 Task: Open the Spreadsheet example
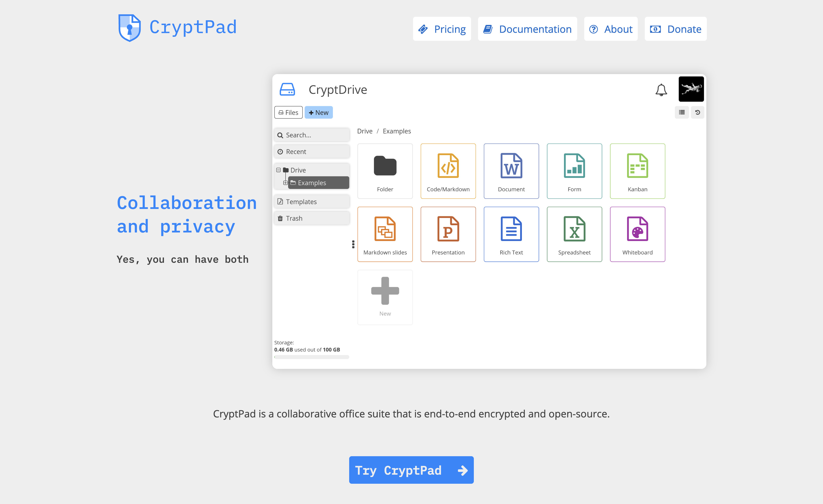[574, 234]
